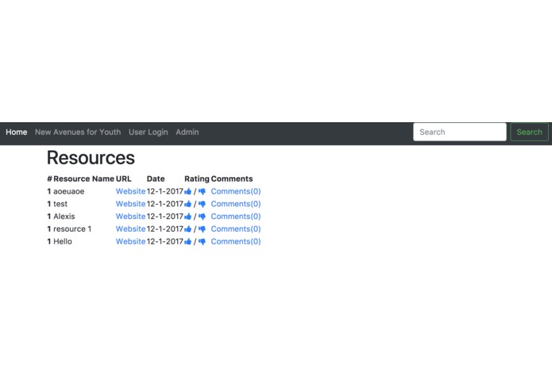The image size is (552, 392).
Task: View Comments(0) for Alexis
Action: pos(236,216)
